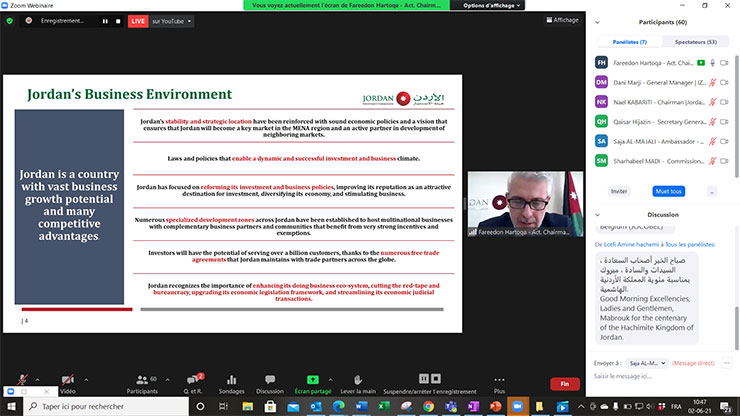
Task: Open share screen options arrow
Action: [x=330, y=380]
